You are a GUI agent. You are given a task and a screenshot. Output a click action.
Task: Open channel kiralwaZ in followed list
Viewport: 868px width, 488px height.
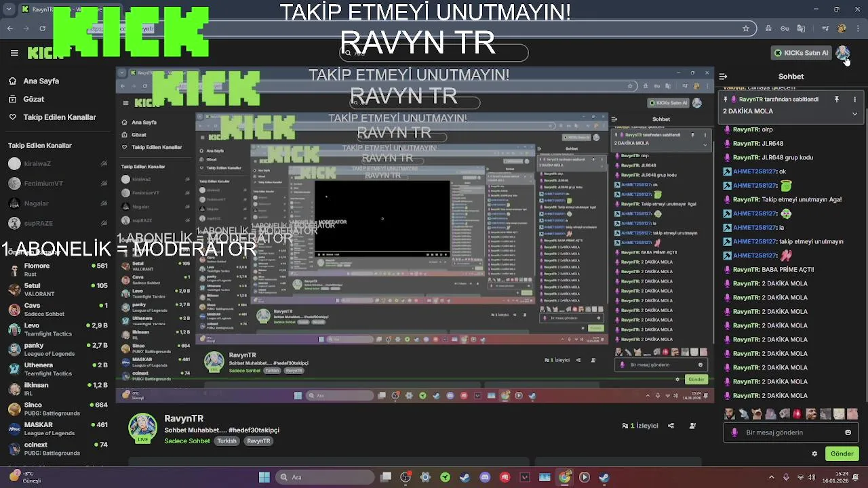(57, 163)
